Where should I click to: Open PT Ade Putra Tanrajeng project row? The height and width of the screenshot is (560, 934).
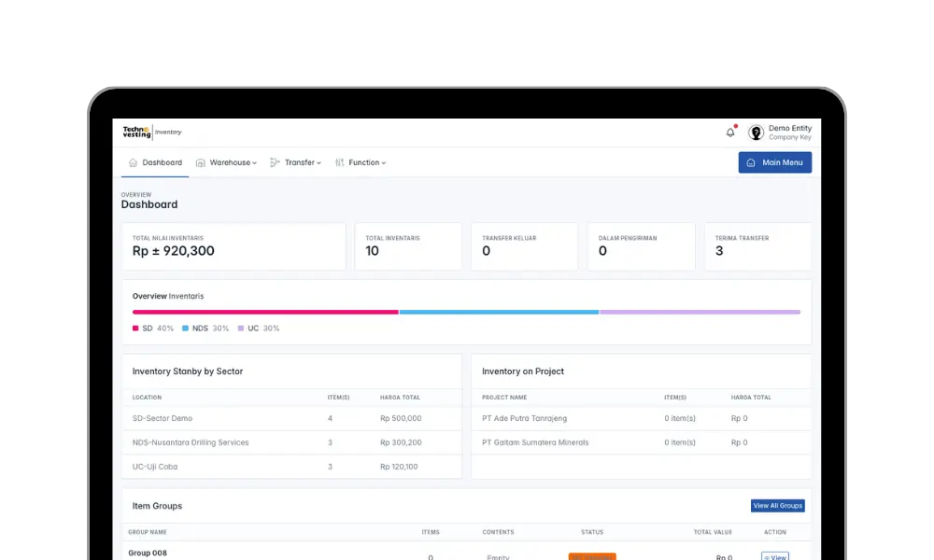[524, 418]
